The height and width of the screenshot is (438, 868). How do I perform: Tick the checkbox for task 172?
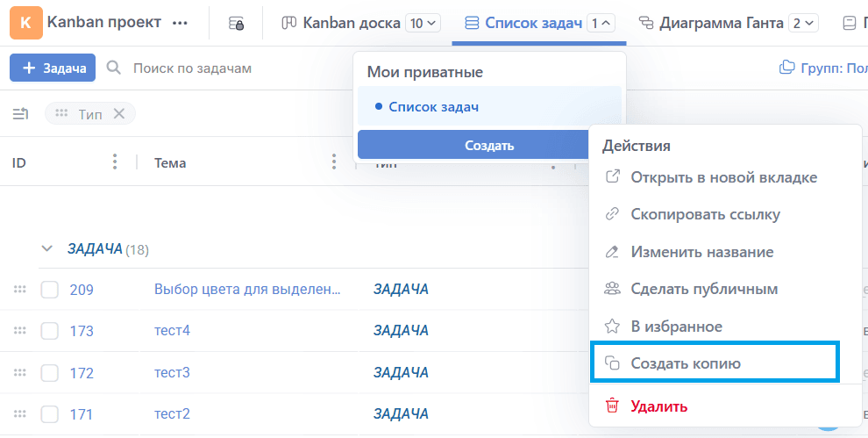coord(50,372)
